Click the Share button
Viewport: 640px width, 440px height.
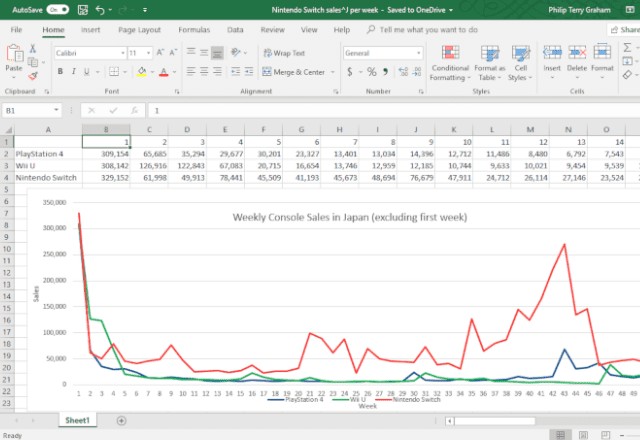(624, 30)
